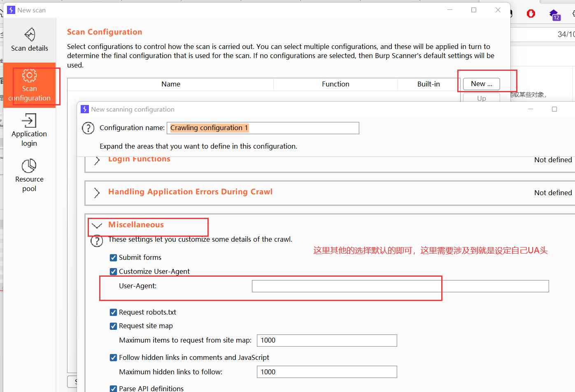Maximize the New scanning configuration dialog

(554, 109)
